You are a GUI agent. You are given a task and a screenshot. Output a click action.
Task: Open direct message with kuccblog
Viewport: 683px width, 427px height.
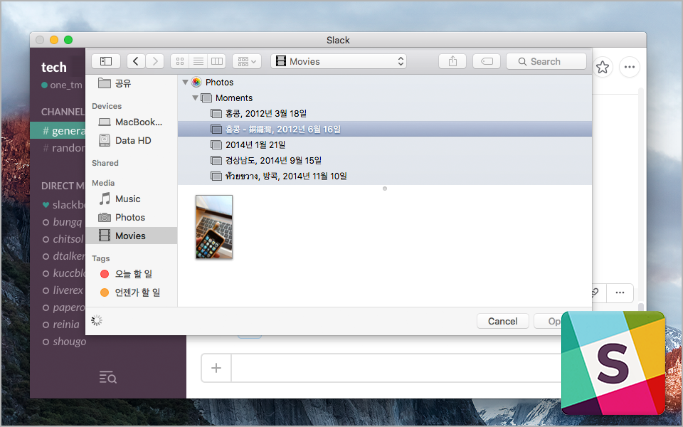coord(64,273)
